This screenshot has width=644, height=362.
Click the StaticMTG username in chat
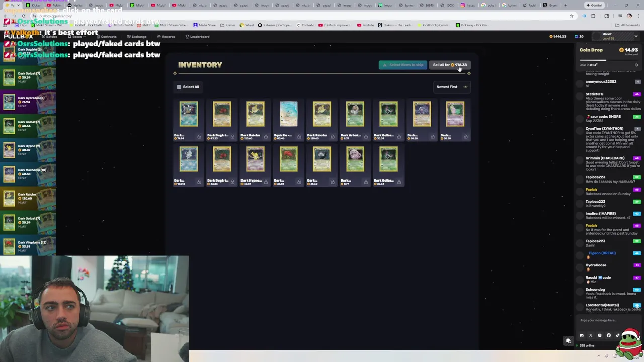[594, 94]
